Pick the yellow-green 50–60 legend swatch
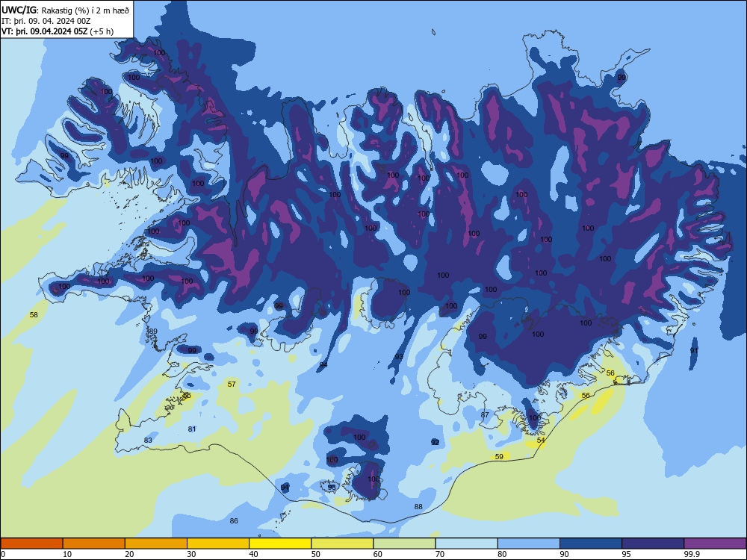 pyautogui.click(x=342, y=544)
